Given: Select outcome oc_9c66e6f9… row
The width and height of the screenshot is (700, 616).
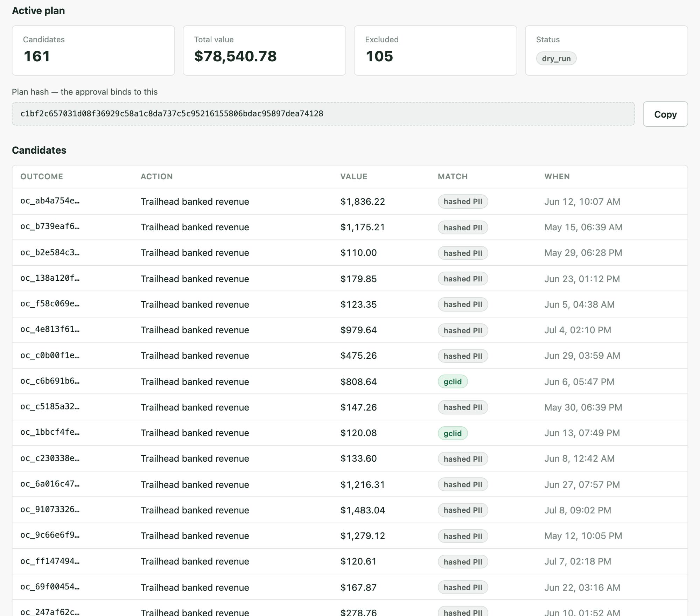Looking at the screenshot, I should pos(350,536).
